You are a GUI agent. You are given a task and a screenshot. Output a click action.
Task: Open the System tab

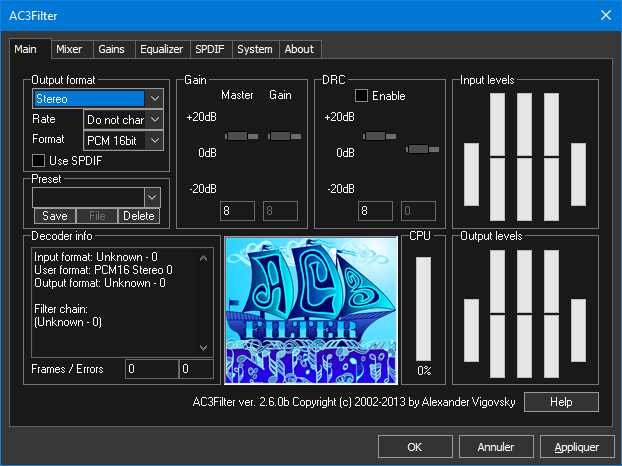[x=255, y=49]
